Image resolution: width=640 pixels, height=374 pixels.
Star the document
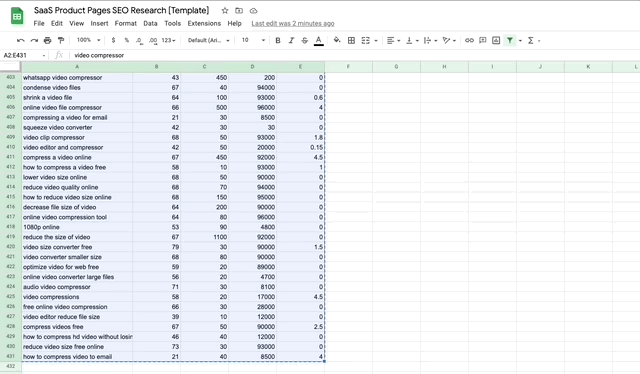click(225, 11)
